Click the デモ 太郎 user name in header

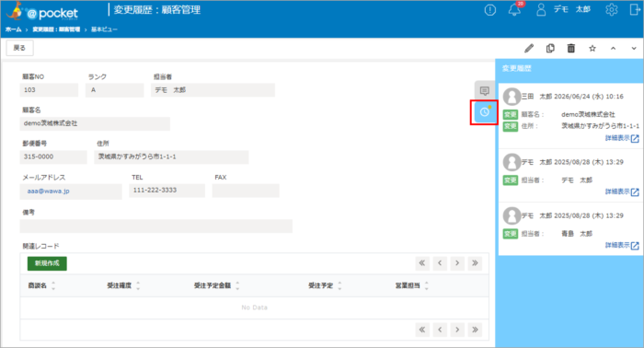tap(571, 9)
